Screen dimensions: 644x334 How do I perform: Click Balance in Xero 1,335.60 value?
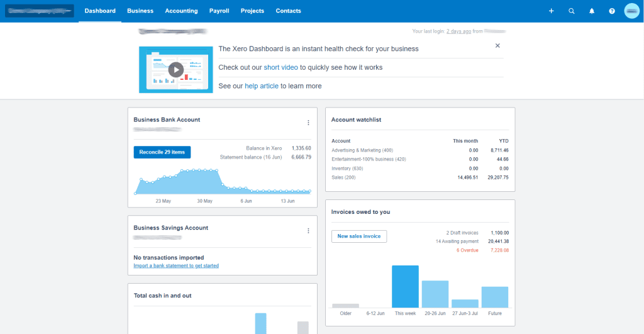point(301,148)
